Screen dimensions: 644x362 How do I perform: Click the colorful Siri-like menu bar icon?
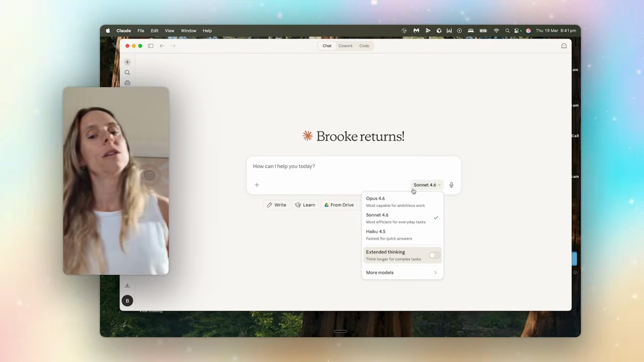(528, 31)
